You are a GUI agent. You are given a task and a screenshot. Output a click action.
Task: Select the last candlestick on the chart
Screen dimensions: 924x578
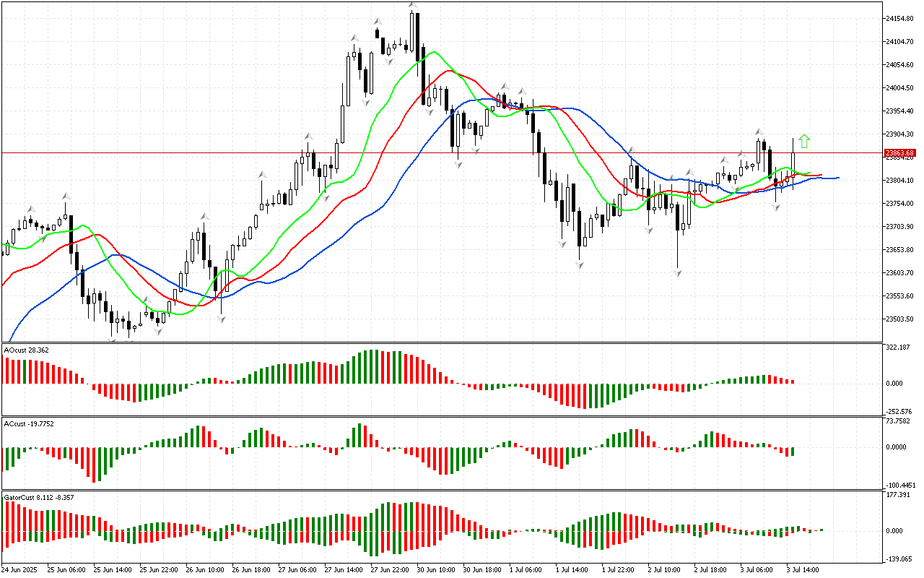coord(793,163)
